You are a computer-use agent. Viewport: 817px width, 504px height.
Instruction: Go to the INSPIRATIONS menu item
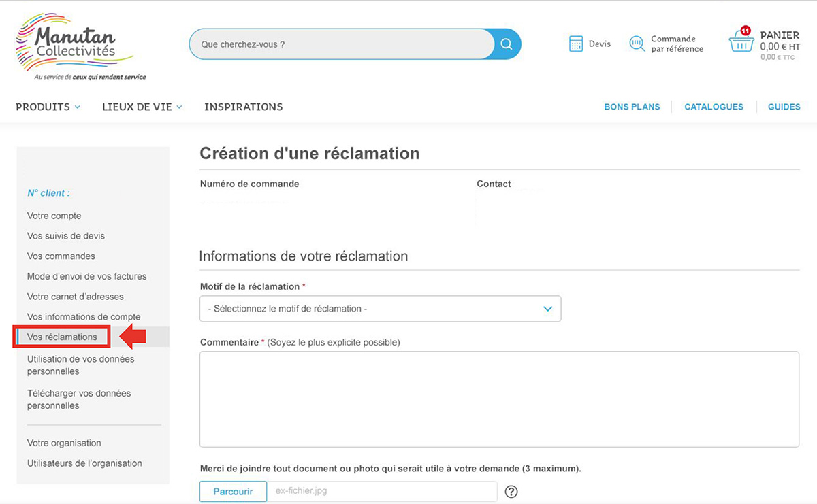point(243,107)
